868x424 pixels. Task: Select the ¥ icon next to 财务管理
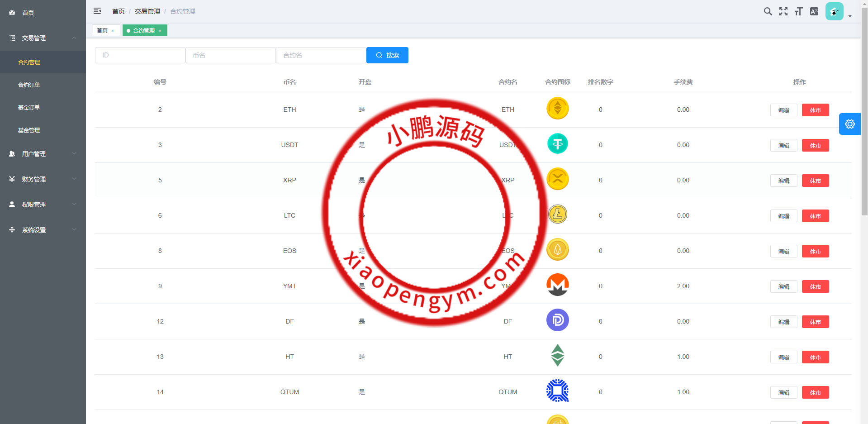coord(12,179)
